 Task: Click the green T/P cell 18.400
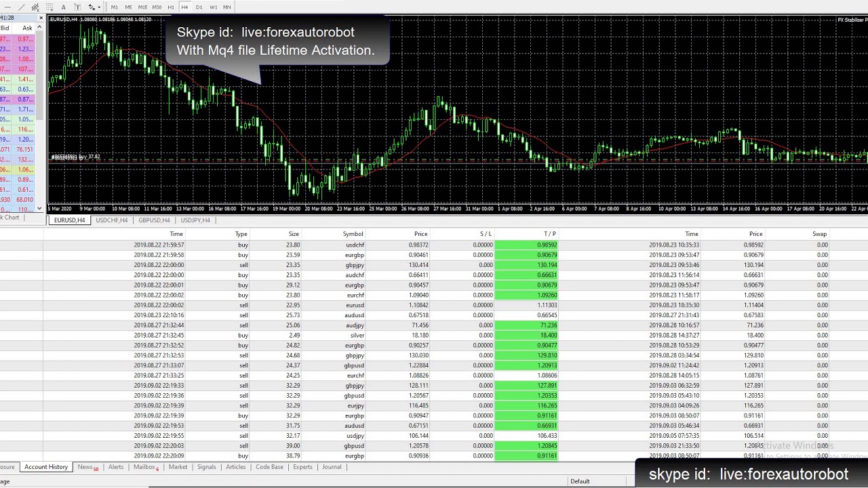[x=526, y=335]
